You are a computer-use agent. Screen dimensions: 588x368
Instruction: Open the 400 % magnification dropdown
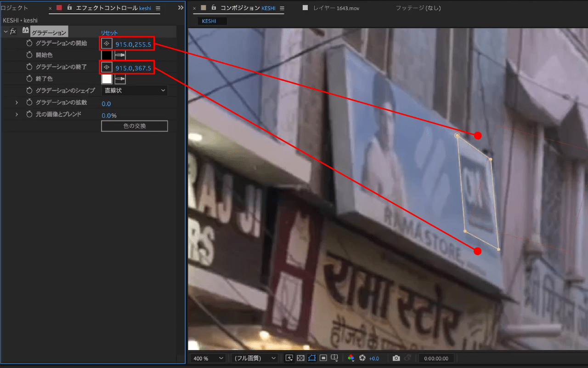tap(208, 358)
